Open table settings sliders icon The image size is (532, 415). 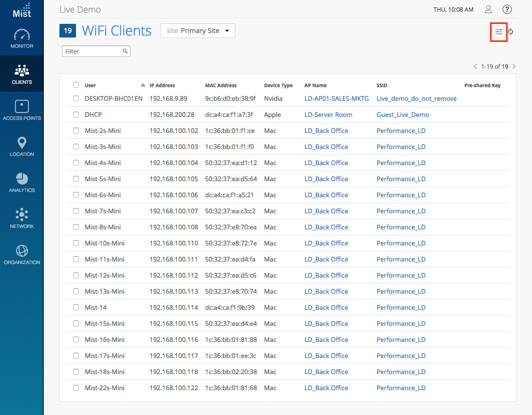[499, 32]
